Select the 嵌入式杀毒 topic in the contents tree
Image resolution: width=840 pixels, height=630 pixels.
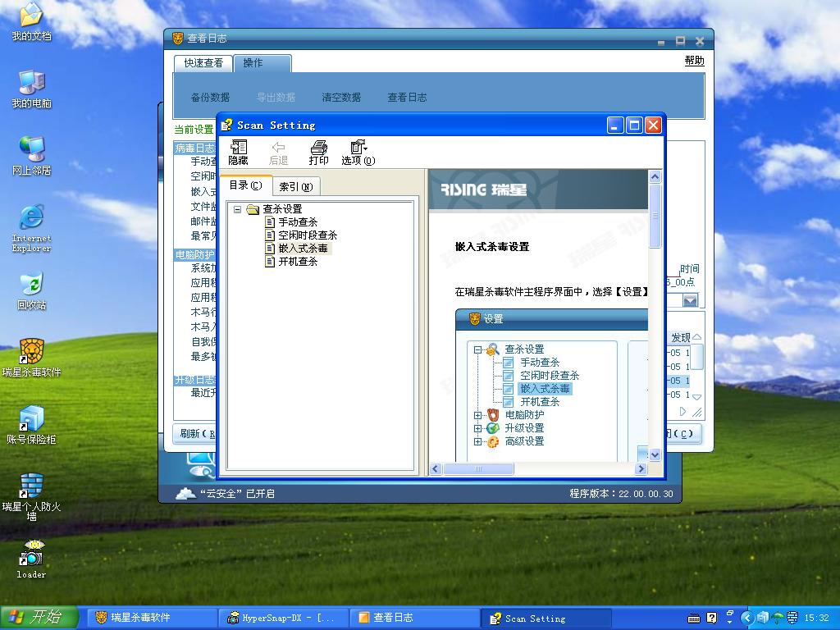coord(297,249)
